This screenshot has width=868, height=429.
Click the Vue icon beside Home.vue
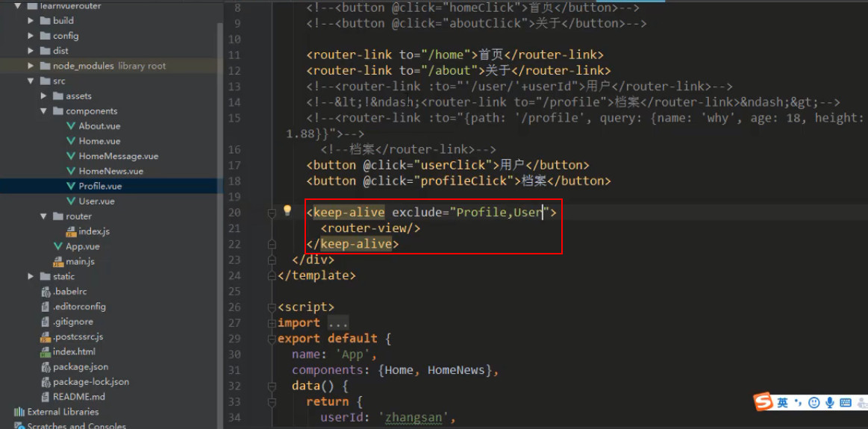pos(70,140)
